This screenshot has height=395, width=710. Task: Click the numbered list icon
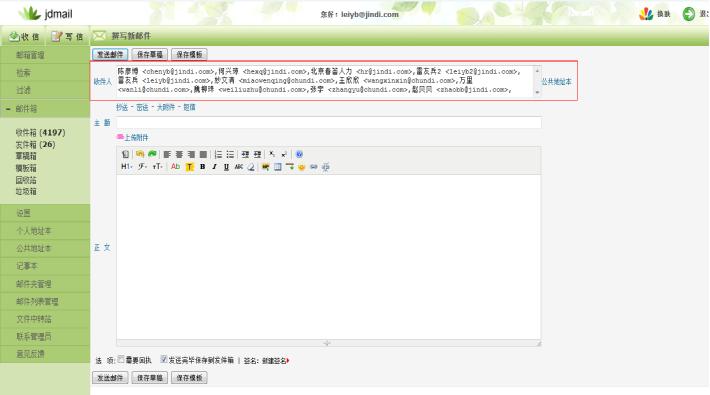pos(218,154)
